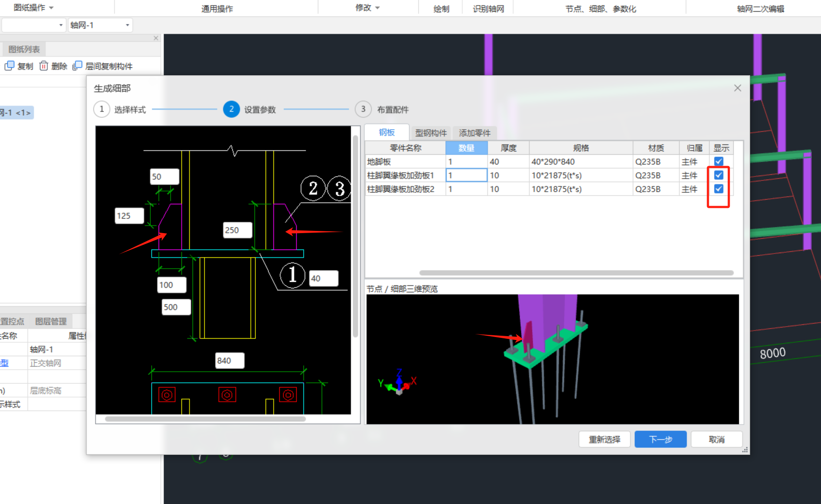This screenshot has height=504, width=821.
Task: Click the 复制 copy icon in drawing list
Action: click(10, 66)
